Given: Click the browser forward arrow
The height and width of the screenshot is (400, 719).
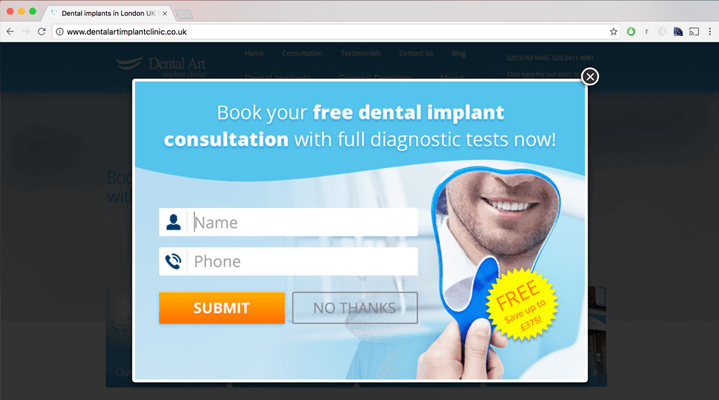Looking at the screenshot, I should [x=26, y=32].
